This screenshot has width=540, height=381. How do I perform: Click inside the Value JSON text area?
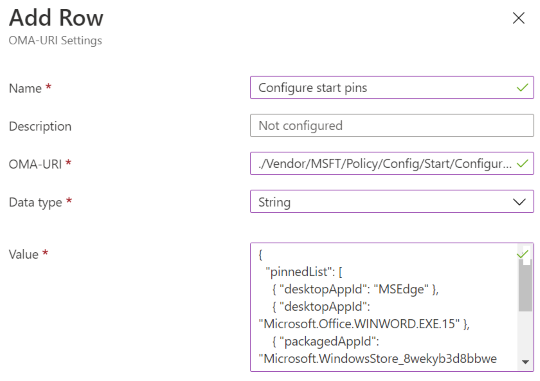click(x=384, y=307)
